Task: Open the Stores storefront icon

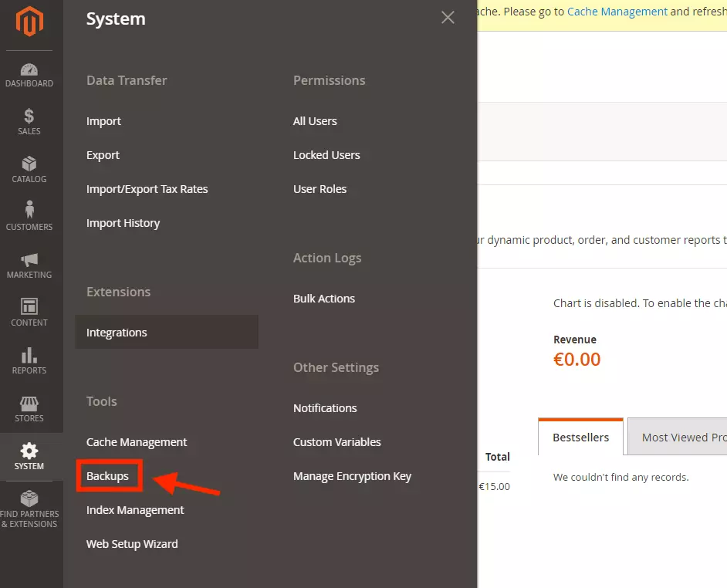Action: pyautogui.click(x=29, y=404)
